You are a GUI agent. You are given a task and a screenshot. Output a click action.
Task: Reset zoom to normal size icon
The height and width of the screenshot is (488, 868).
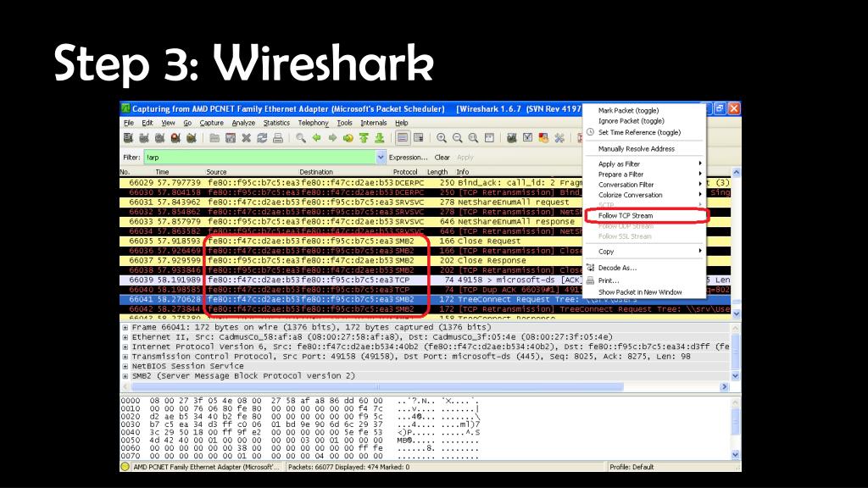[473, 138]
